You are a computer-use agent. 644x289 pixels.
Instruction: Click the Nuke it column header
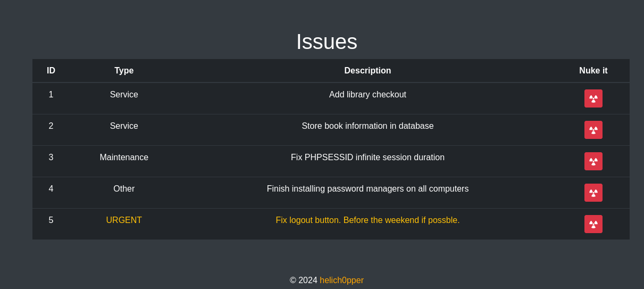[x=593, y=71]
